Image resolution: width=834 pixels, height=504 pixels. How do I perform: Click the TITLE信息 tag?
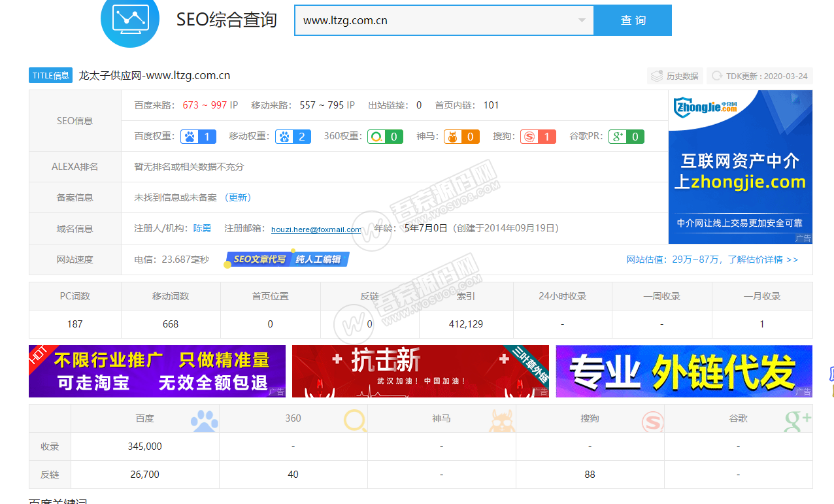(51, 75)
